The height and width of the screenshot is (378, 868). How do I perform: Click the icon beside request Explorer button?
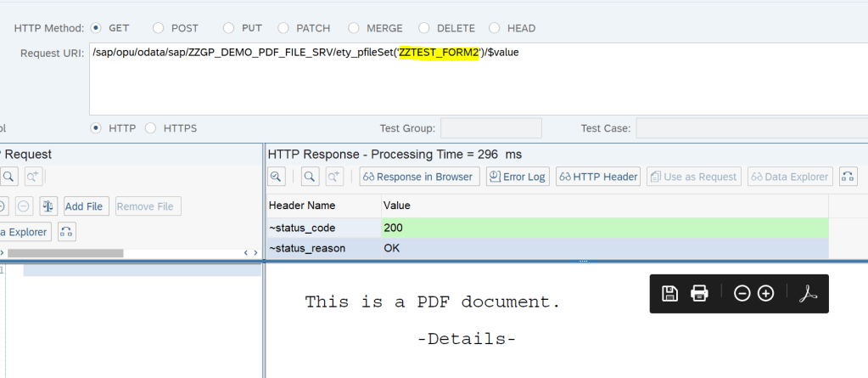[x=67, y=232]
